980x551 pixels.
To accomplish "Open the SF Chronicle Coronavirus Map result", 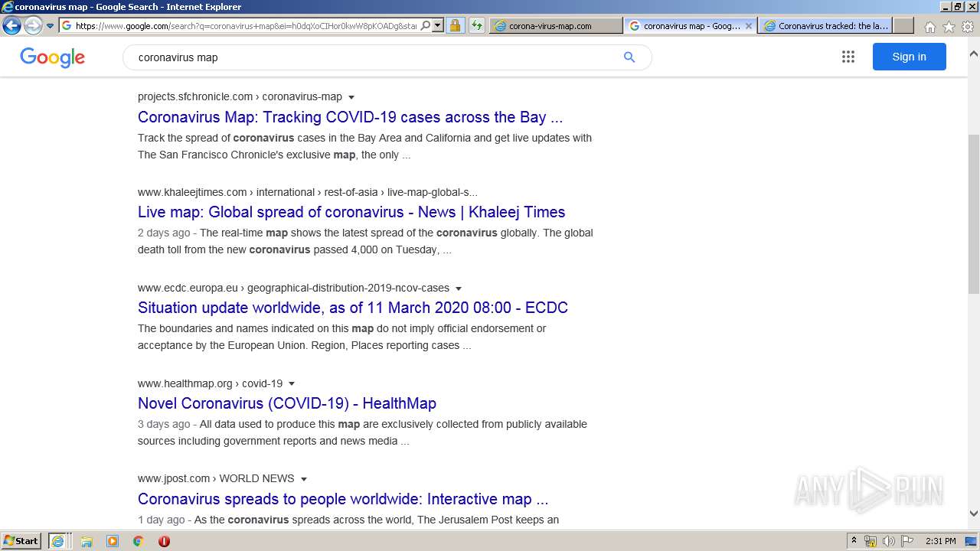I will click(350, 117).
